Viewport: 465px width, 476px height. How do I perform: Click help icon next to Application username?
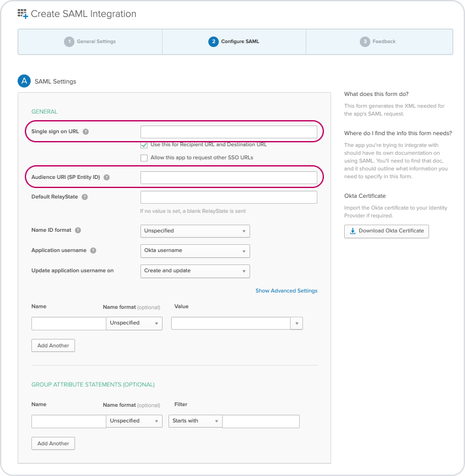click(x=93, y=250)
